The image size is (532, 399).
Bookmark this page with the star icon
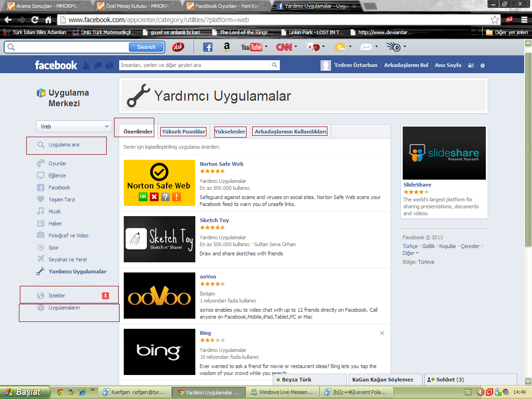[495, 20]
